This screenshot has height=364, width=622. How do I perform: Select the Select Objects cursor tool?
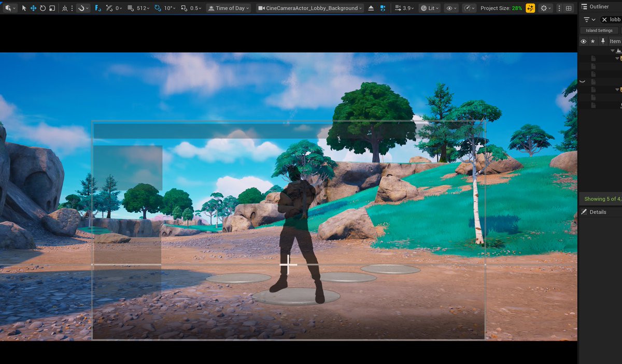click(24, 8)
